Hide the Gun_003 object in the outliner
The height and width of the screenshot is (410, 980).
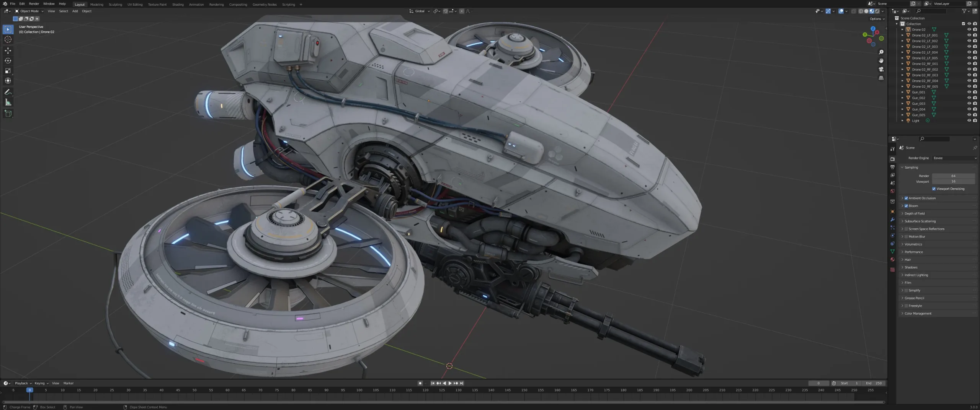click(x=969, y=103)
